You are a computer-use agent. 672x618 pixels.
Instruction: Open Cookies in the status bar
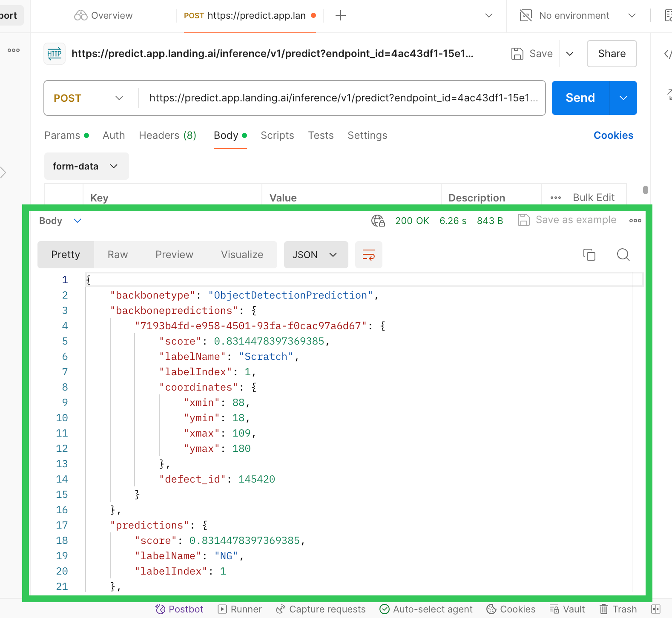(511, 609)
